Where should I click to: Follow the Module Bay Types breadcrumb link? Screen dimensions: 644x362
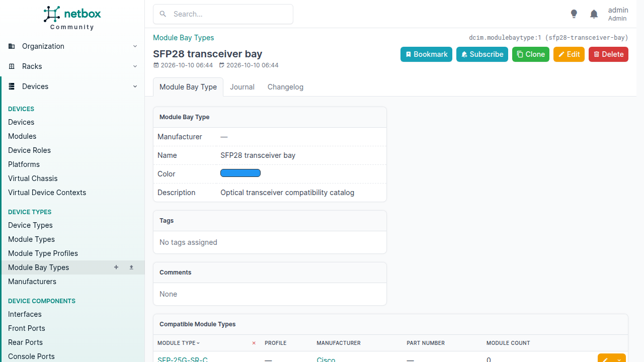[x=184, y=38]
